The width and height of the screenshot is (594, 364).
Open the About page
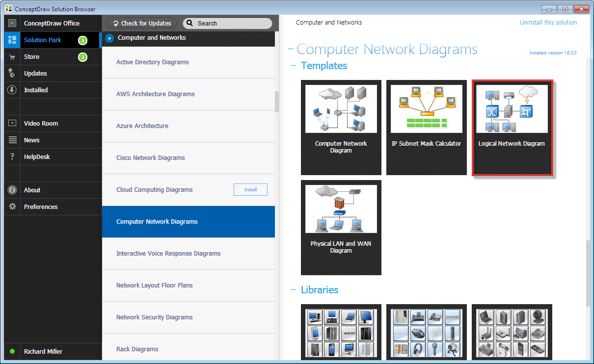pos(53,190)
